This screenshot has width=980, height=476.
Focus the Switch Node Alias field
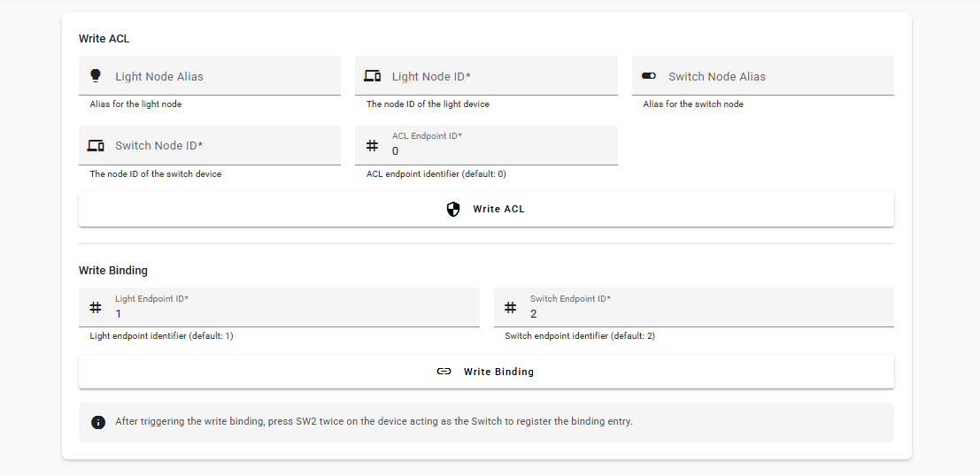[763, 75]
